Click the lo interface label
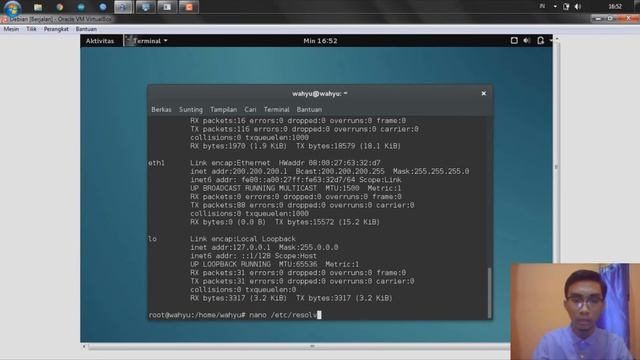 (152, 239)
